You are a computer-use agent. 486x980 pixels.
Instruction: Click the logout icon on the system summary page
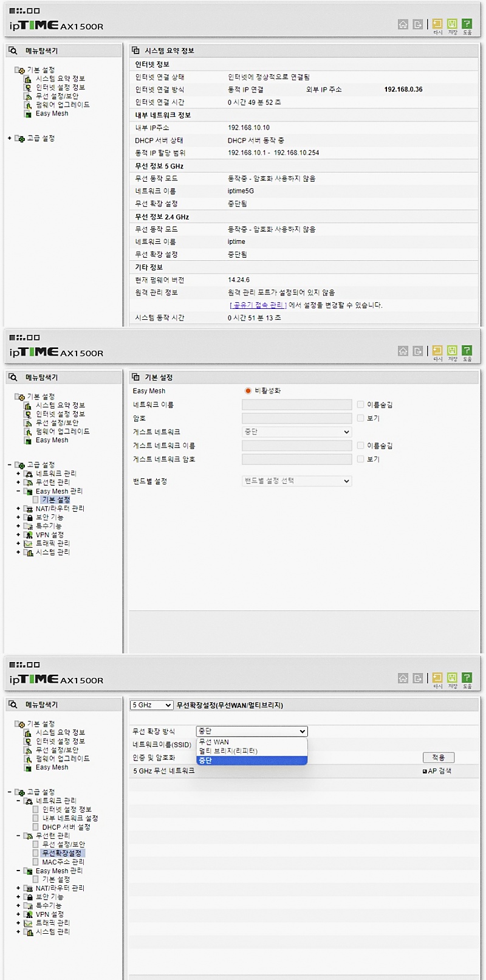pos(418,24)
